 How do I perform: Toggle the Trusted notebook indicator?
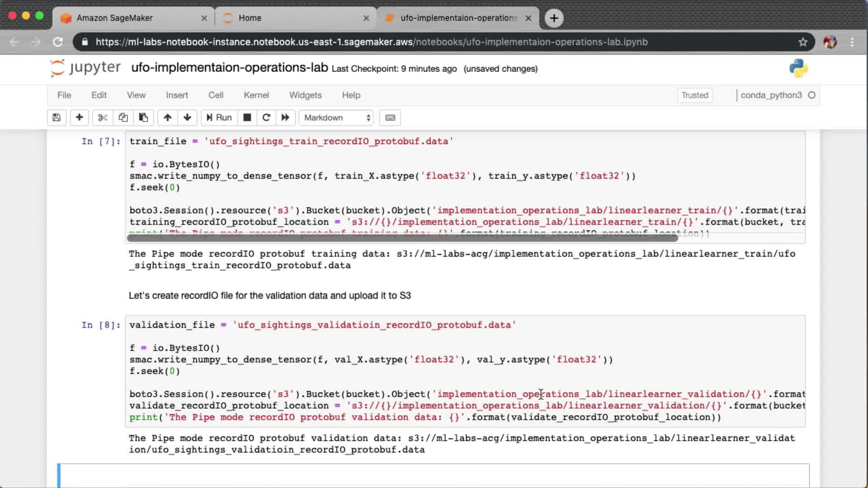(694, 95)
